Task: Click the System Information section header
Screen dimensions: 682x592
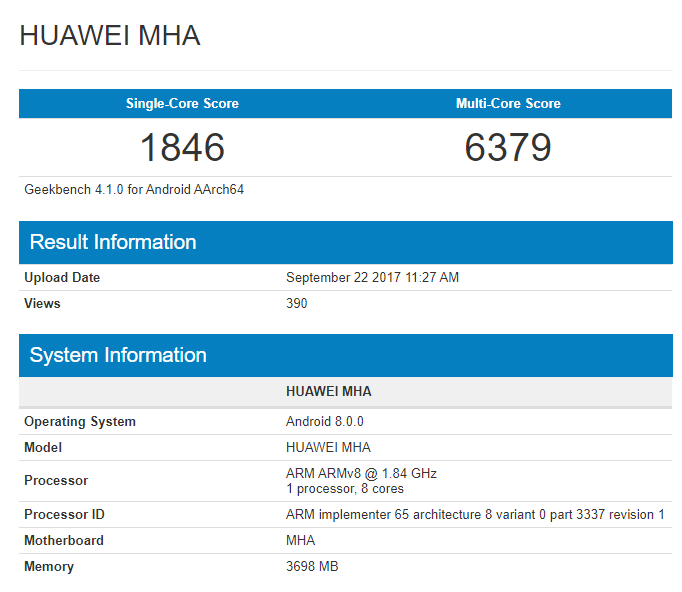Action: click(118, 355)
